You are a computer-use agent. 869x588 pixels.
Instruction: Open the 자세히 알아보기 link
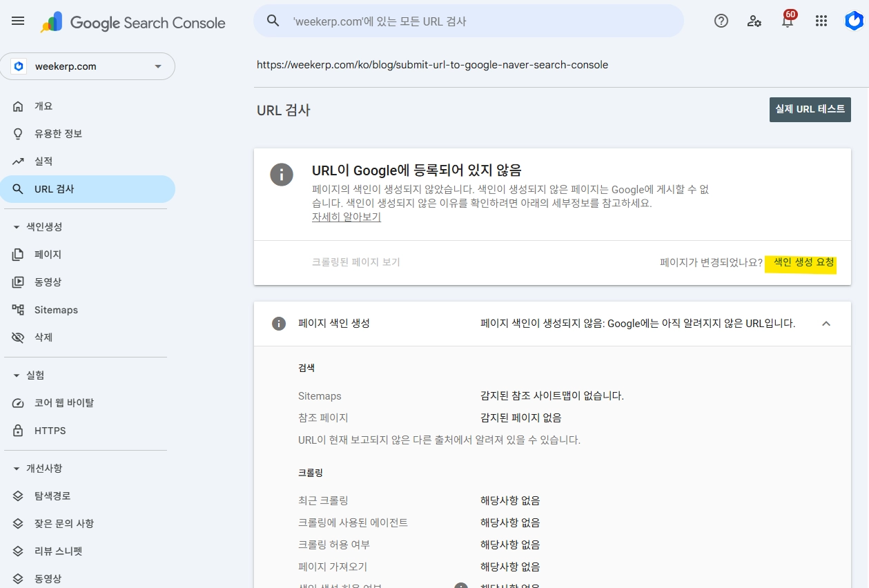(346, 217)
